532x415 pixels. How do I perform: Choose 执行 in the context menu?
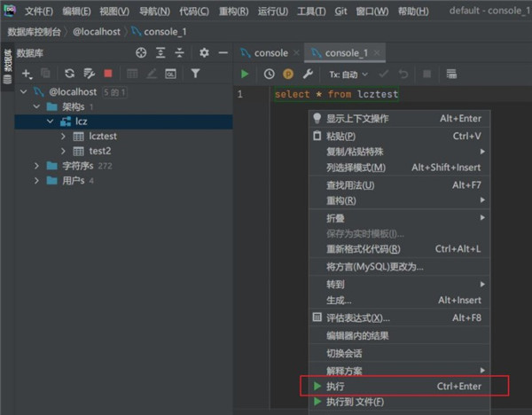[399, 386]
